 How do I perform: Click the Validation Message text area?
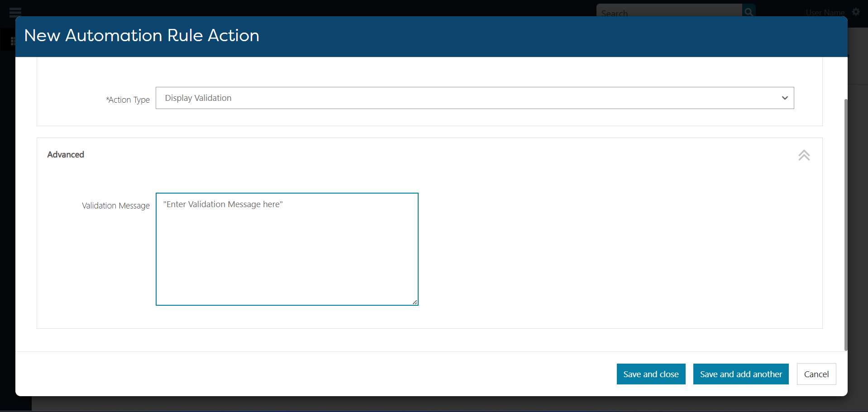[x=287, y=249]
